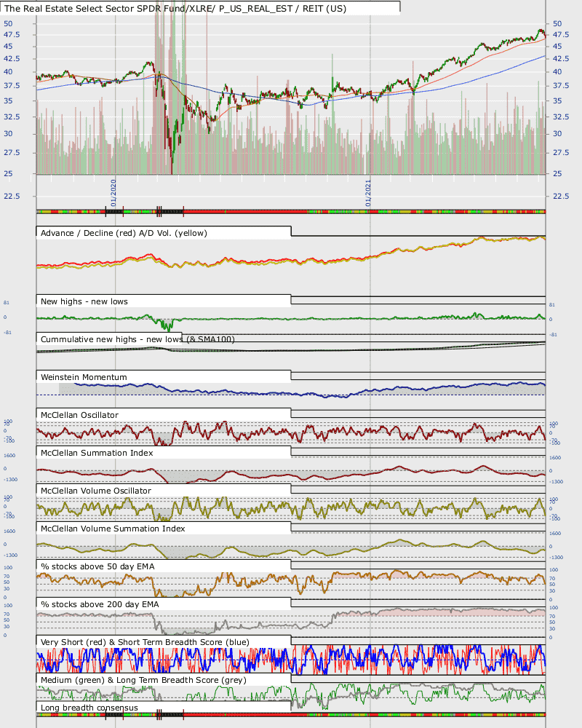
Task: Click the XLRE Real Estate fund chart title
Action: (175, 8)
